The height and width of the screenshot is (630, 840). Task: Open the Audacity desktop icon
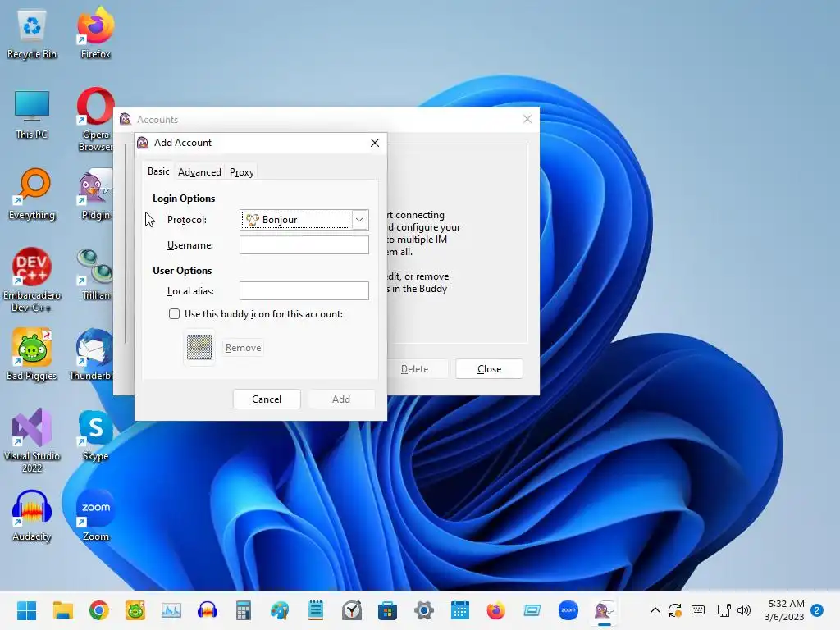pos(32,516)
